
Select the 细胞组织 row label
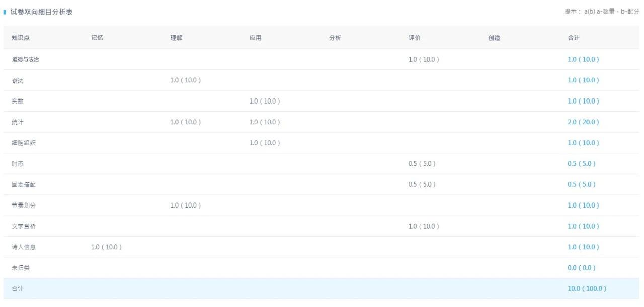[x=24, y=143]
